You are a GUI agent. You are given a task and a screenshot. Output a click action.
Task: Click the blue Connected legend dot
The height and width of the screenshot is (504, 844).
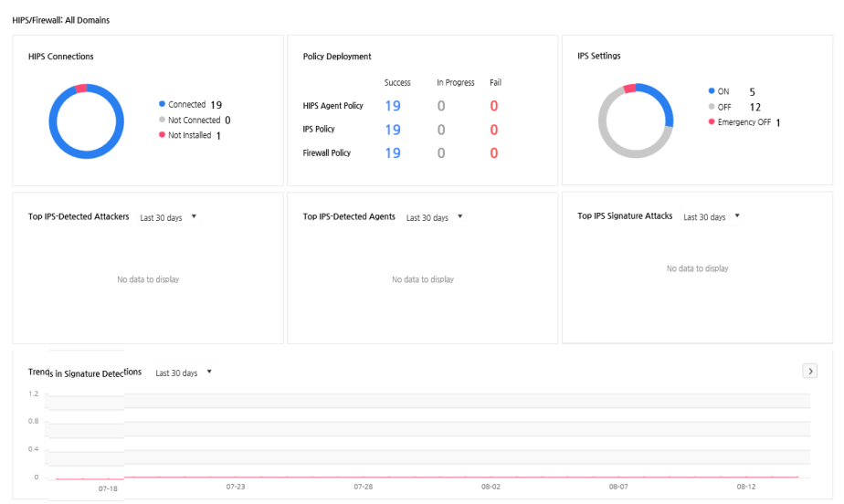(x=162, y=104)
